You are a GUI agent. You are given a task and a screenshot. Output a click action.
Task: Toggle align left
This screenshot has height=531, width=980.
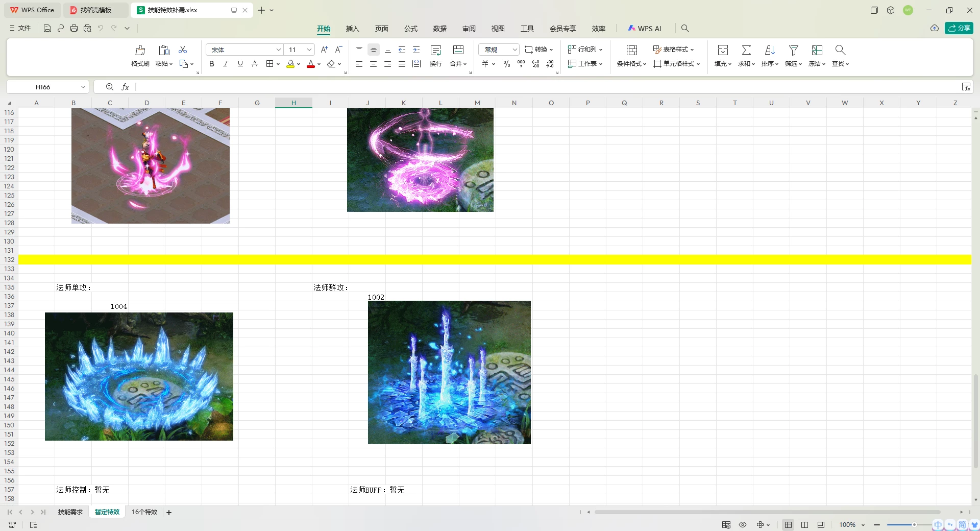point(359,64)
